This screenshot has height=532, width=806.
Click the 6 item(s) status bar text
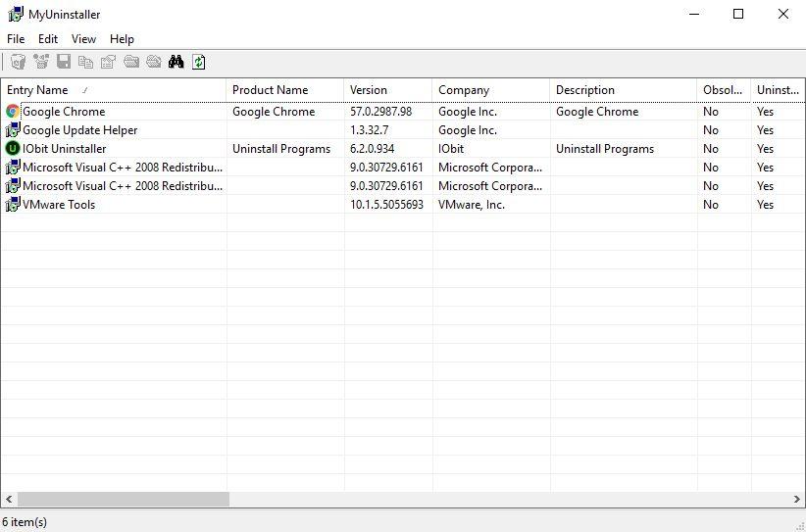tap(25, 522)
